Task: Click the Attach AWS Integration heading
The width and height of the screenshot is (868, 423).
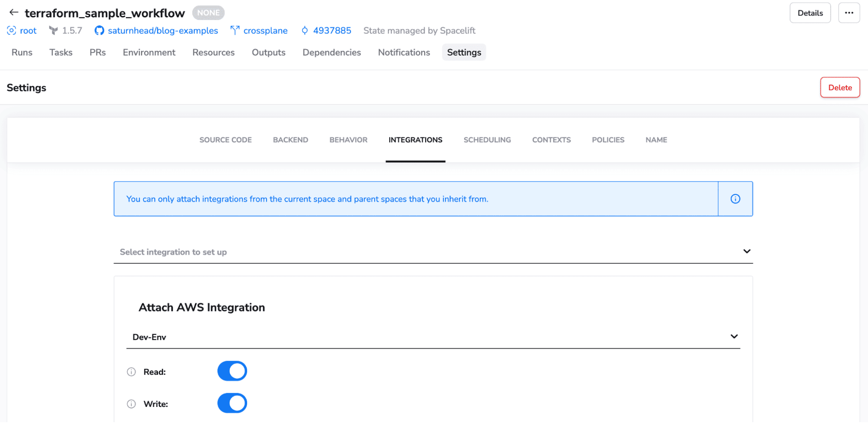Action: [201, 307]
